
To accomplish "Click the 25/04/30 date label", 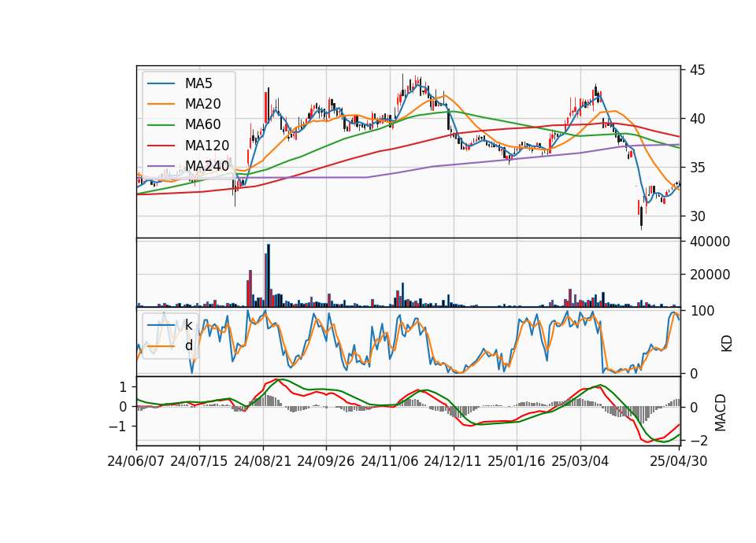I will click(679, 462).
